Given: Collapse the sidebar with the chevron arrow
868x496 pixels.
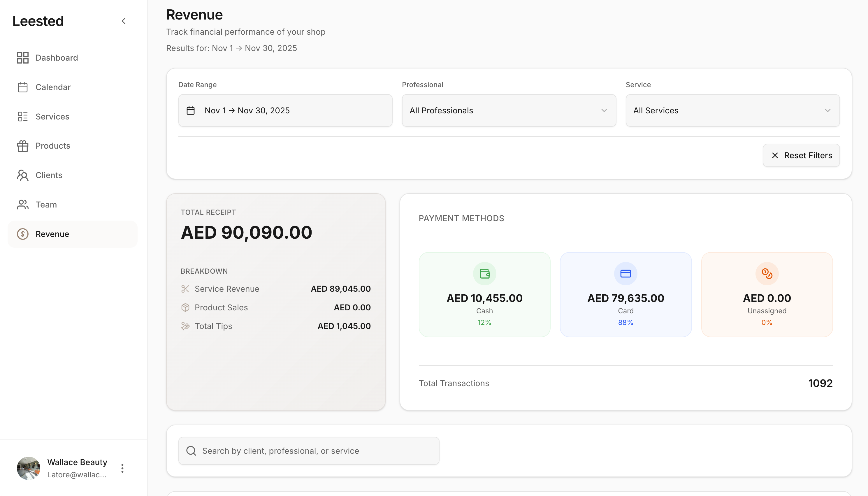Looking at the screenshot, I should tap(124, 21).
